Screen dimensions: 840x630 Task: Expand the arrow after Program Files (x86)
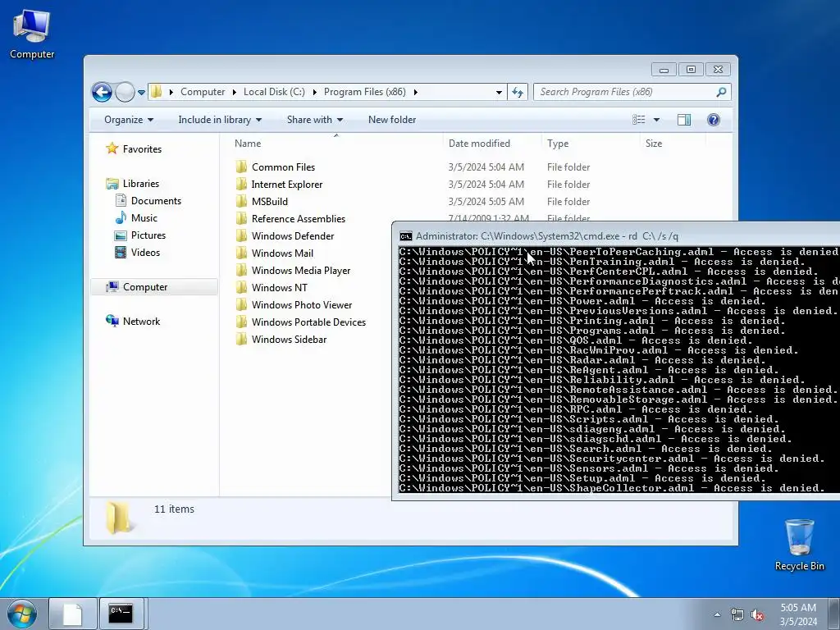coord(416,92)
